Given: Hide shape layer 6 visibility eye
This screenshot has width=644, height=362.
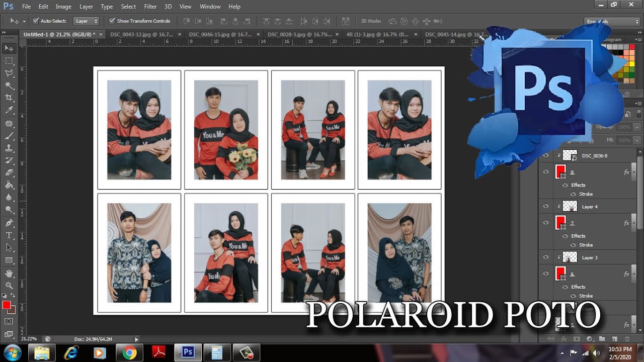Looking at the screenshot, I should point(546,274).
